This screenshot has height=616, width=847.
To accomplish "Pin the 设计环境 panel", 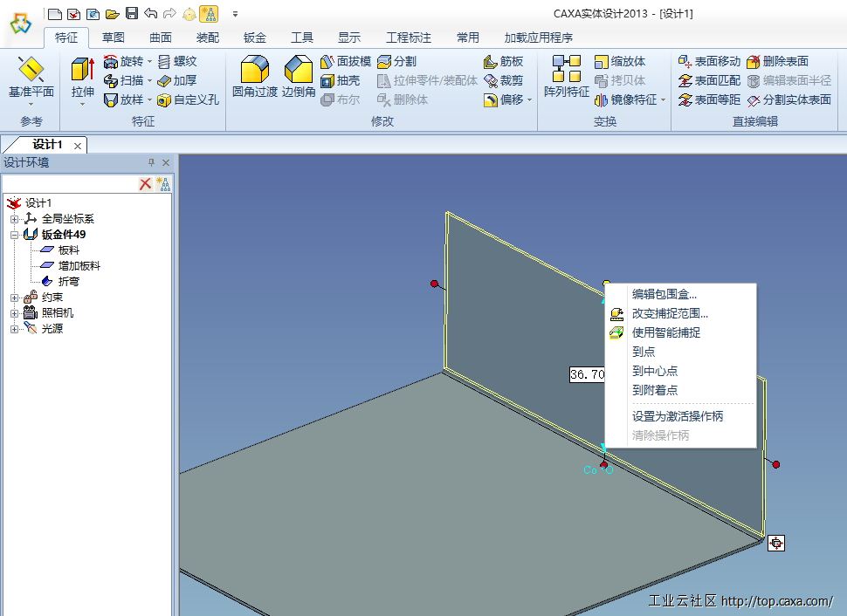I will 151,162.
